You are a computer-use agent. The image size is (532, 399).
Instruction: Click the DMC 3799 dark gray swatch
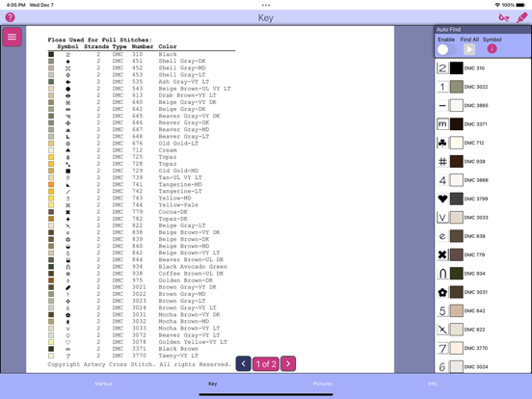click(456, 199)
